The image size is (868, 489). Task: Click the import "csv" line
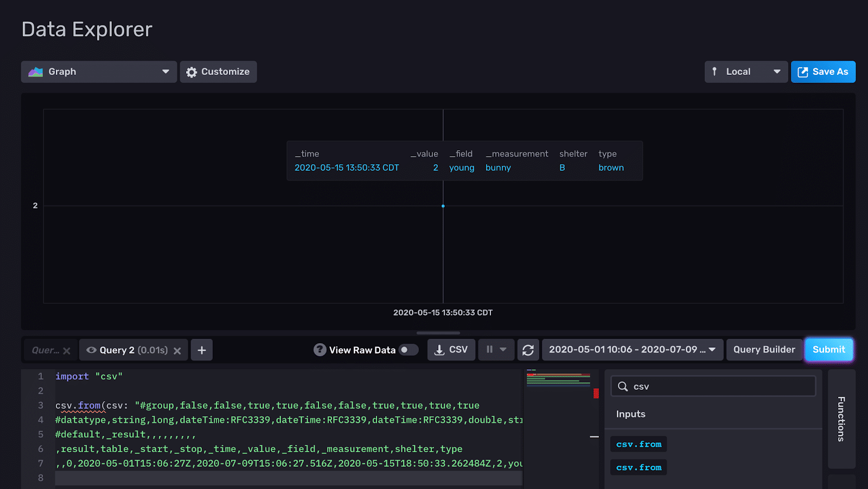point(89,376)
